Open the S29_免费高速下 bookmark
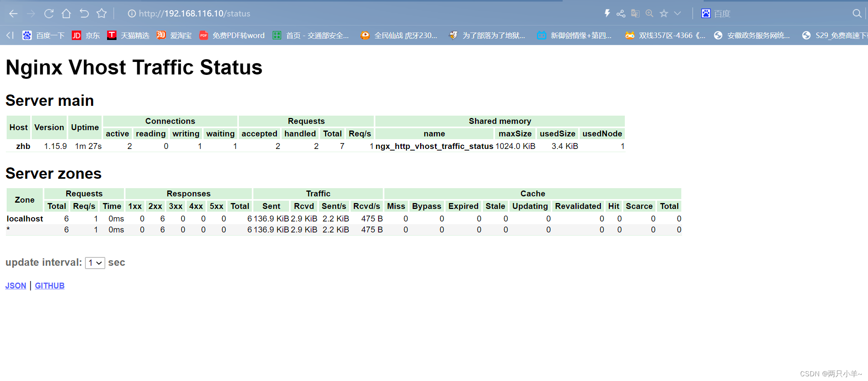The image size is (868, 381). [x=835, y=35]
